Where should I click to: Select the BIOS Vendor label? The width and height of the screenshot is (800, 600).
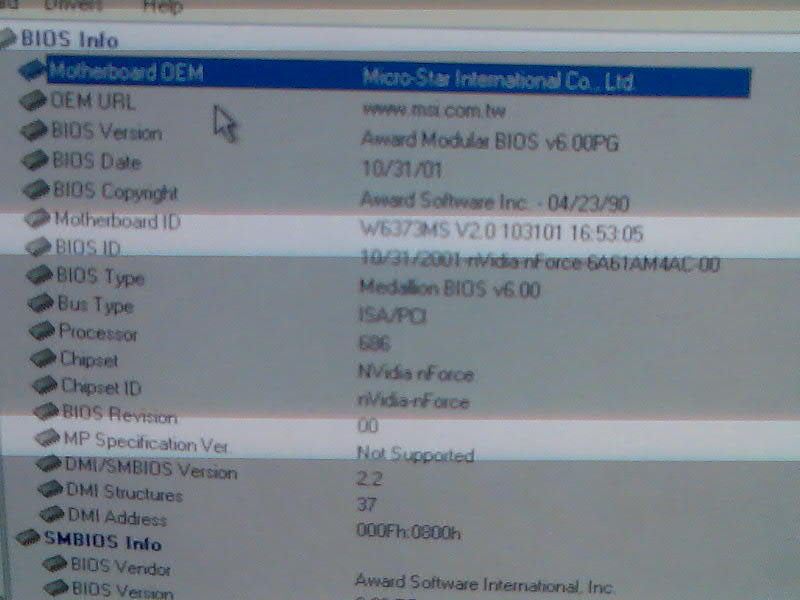point(120,566)
